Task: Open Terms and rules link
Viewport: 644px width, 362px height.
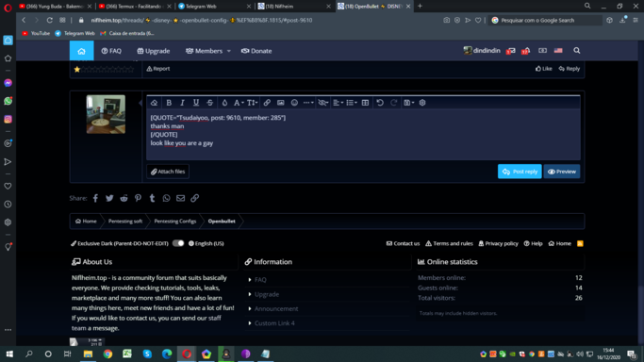Action: tap(449, 243)
